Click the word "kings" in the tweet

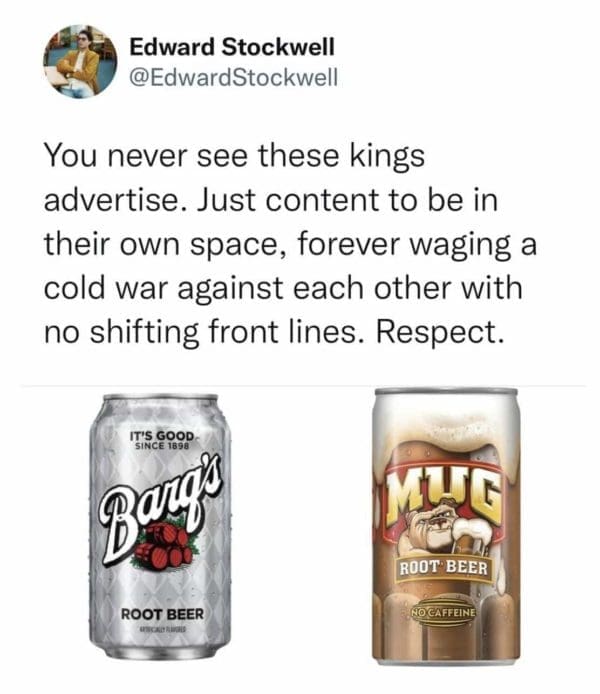click(388, 157)
